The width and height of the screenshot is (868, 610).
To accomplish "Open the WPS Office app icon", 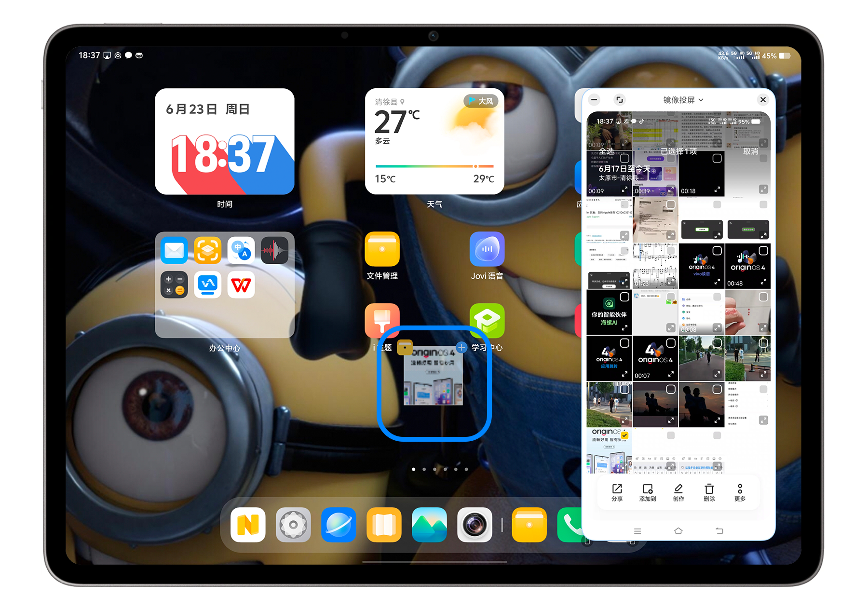I will [241, 285].
